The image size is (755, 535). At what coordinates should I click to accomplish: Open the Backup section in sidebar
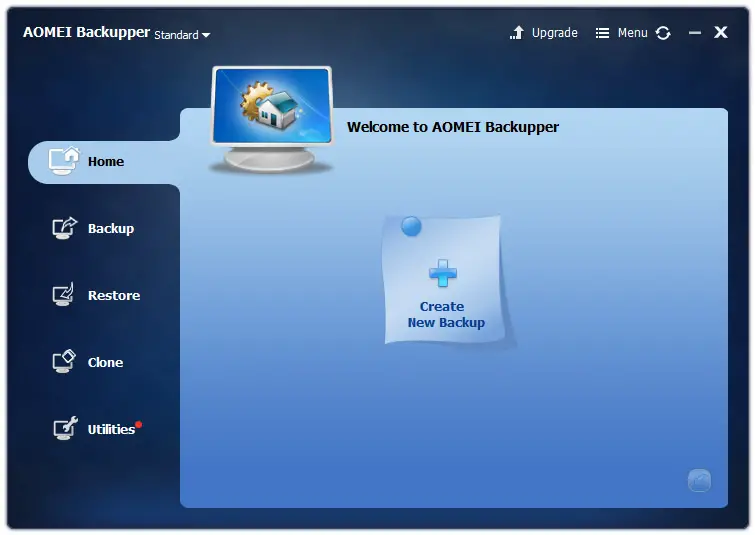point(93,228)
